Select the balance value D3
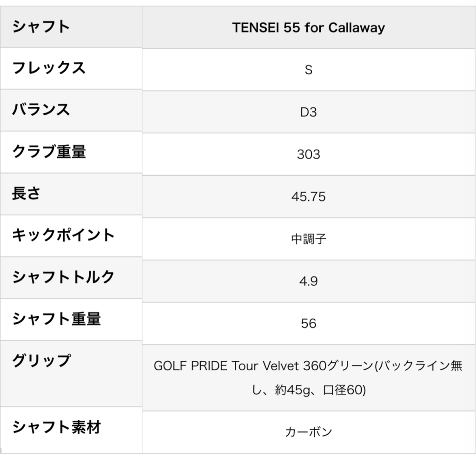The width and height of the screenshot is (476, 457). [x=309, y=112]
